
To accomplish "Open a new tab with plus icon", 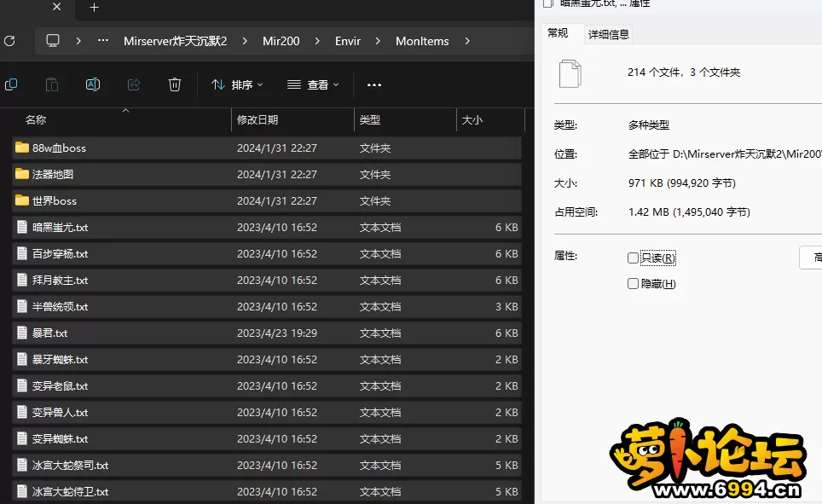I will (x=95, y=8).
